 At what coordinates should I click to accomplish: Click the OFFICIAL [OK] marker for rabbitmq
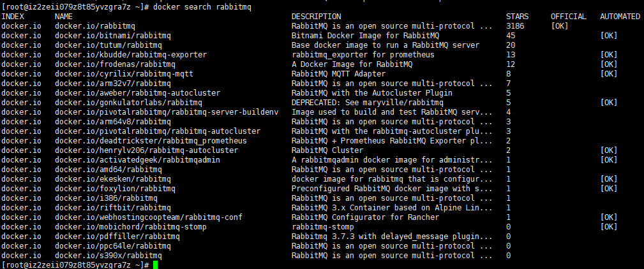[560, 26]
